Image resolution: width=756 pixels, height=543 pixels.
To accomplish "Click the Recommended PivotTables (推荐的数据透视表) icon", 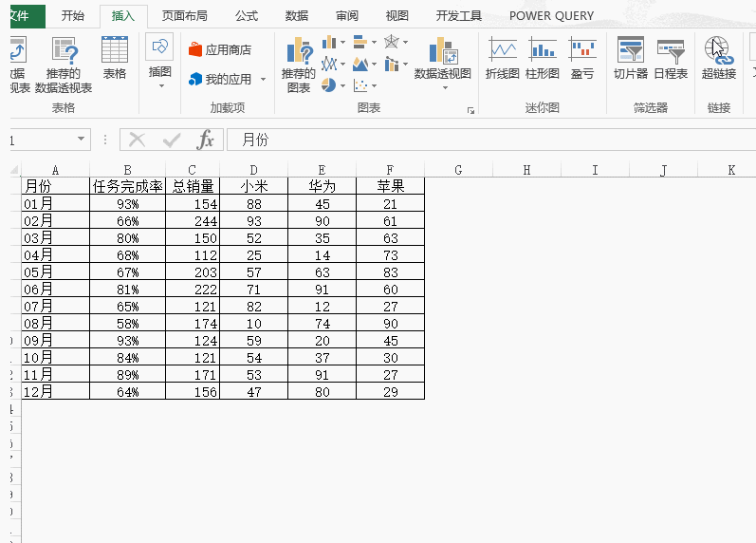I will coord(64,52).
